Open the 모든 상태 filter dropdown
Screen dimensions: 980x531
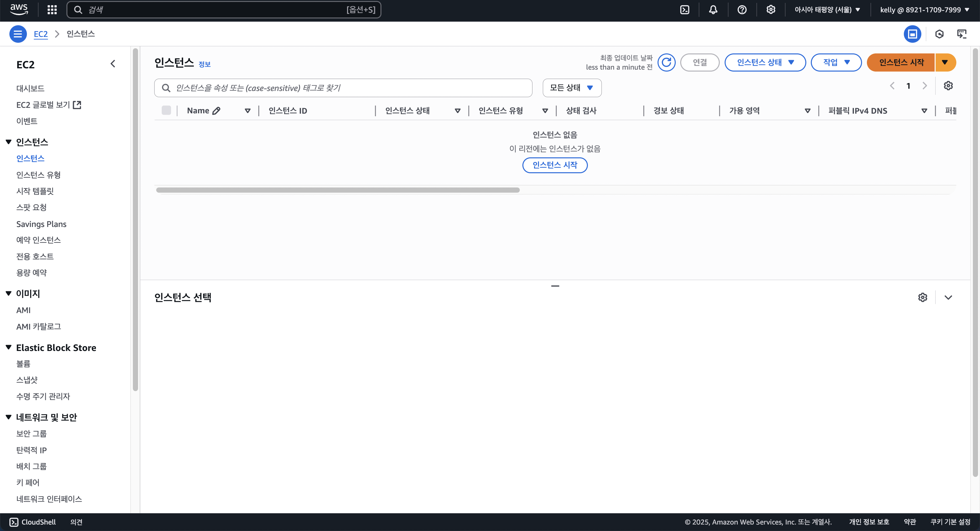click(572, 88)
